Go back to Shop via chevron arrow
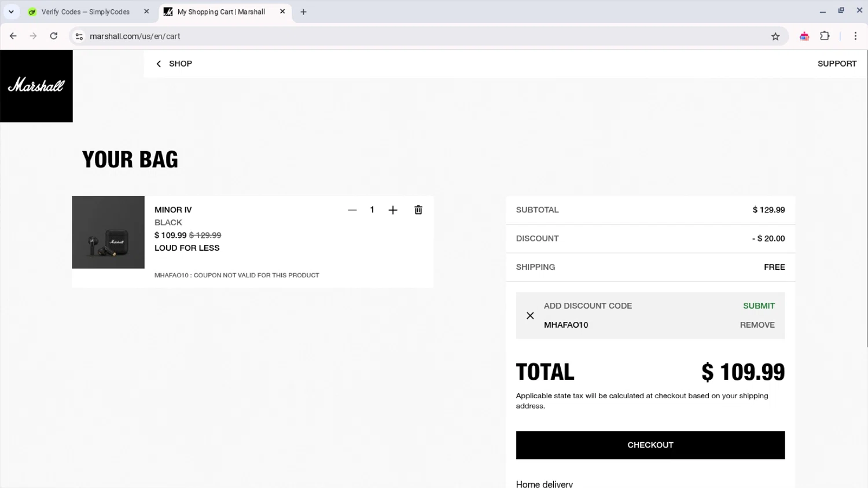 (159, 64)
